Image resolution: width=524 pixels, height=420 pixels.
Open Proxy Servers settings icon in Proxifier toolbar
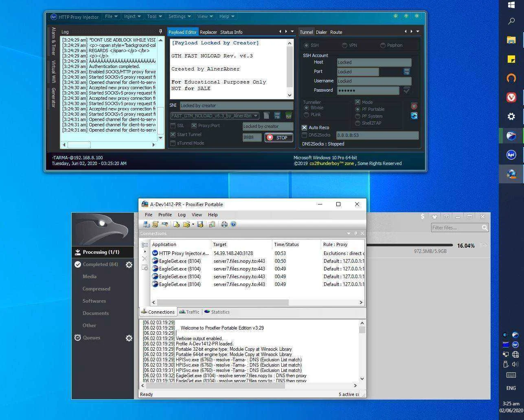click(x=146, y=224)
